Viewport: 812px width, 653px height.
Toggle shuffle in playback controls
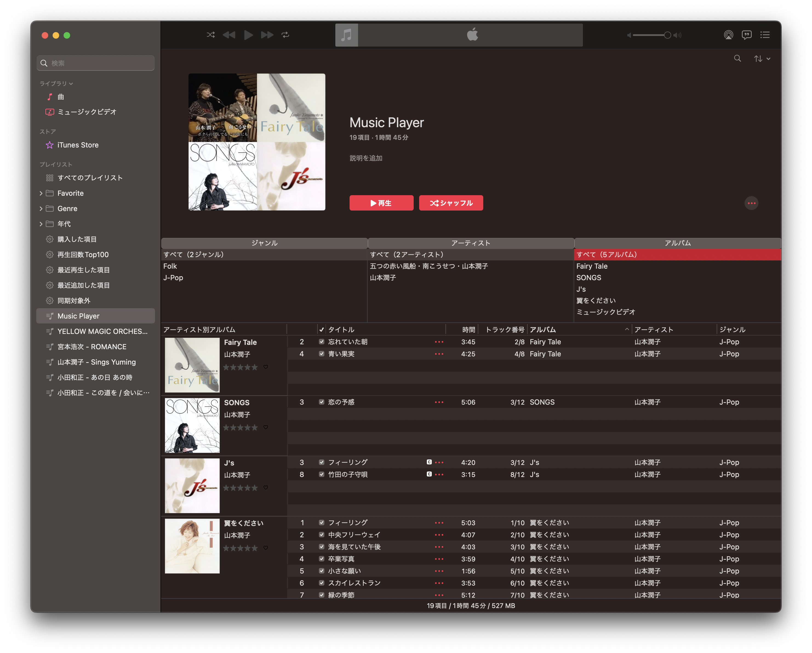(x=210, y=35)
